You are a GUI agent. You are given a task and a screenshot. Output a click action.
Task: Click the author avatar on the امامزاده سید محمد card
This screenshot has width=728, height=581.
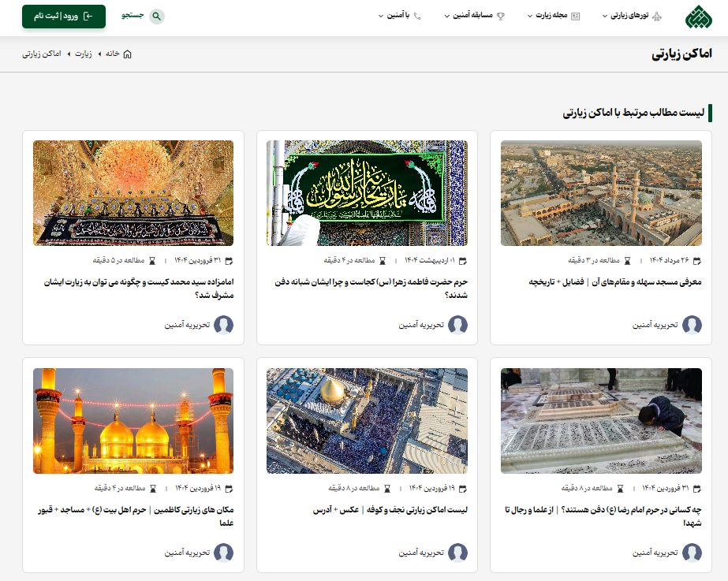[225, 325]
